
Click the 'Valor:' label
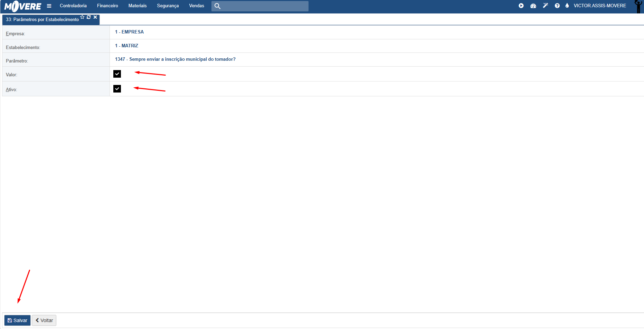[11, 75]
